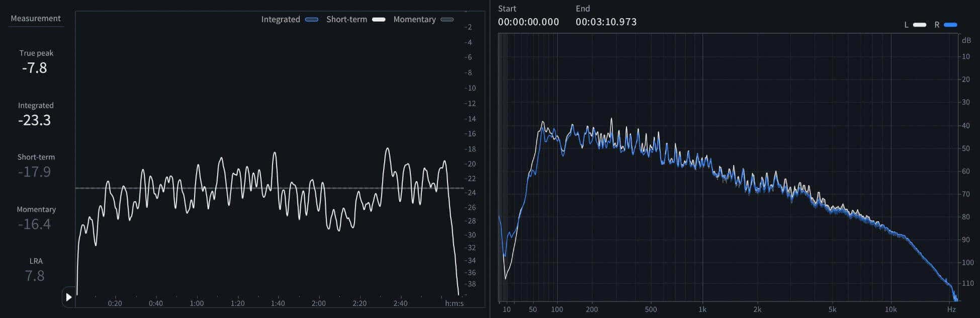
Task: Click the play button under the loudness graph
Action: (x=69, y=297)
